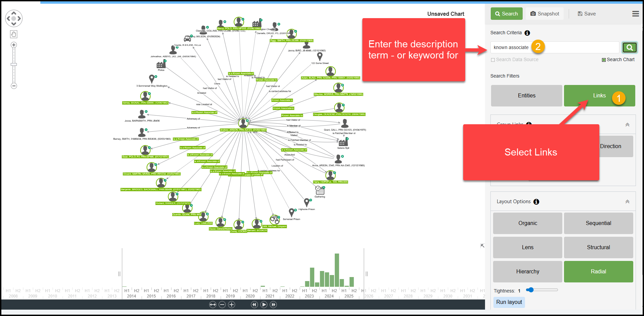Collapse the timeline with corner arrow
This screenshot has height=316, width=644.
(482, 246)
